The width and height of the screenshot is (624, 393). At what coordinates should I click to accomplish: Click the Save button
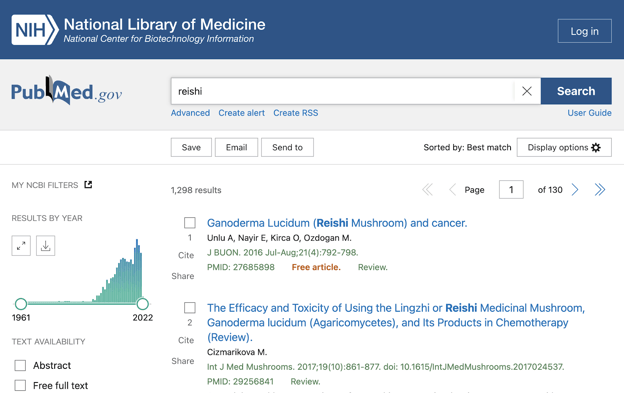[x=191, y=148]
